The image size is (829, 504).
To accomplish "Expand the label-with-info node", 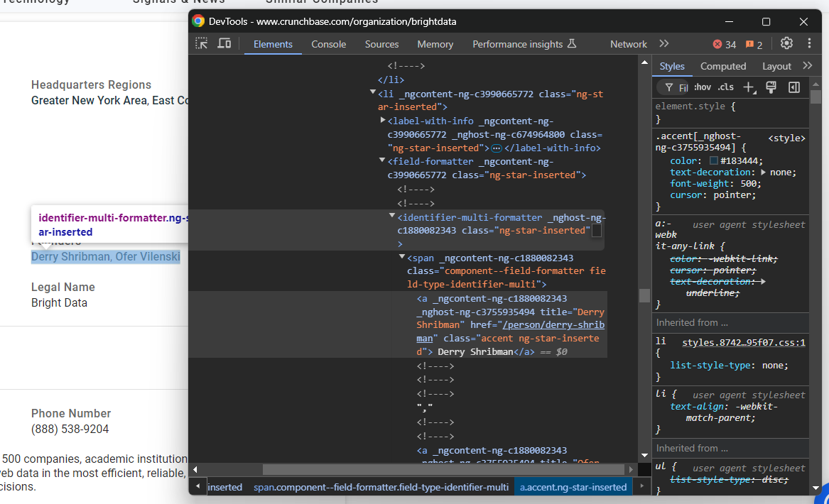I will (x=383, y=121).
